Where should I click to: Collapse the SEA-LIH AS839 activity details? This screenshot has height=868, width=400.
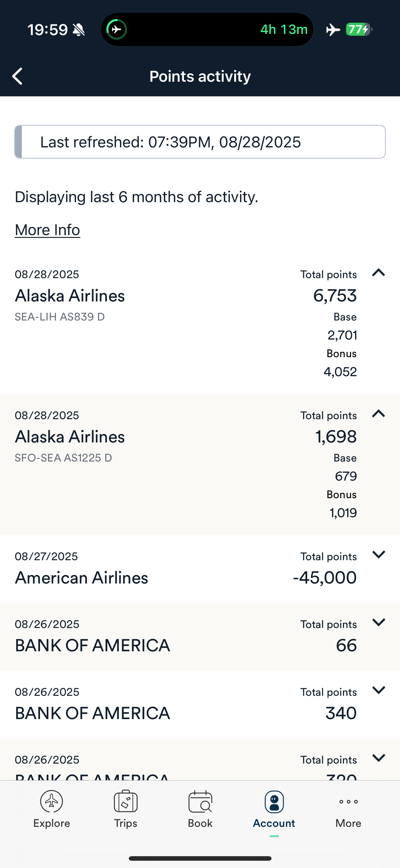(x=378, y=273)
